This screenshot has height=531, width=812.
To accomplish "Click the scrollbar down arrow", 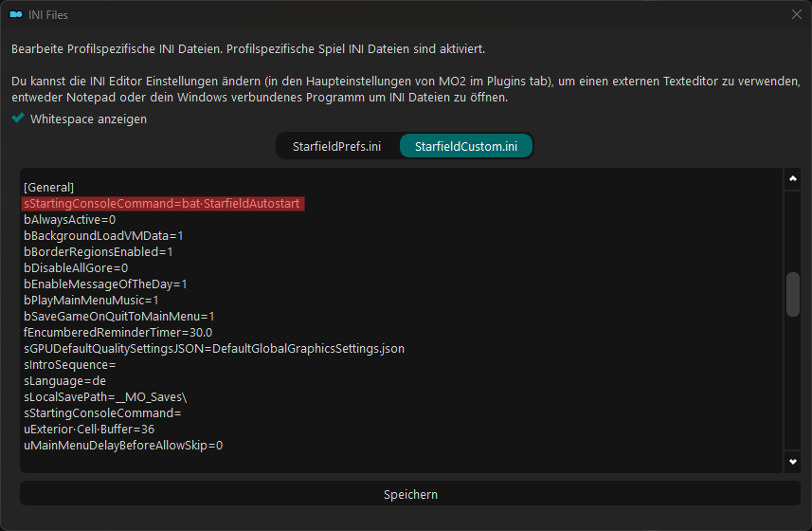I will tap(792, 462).
